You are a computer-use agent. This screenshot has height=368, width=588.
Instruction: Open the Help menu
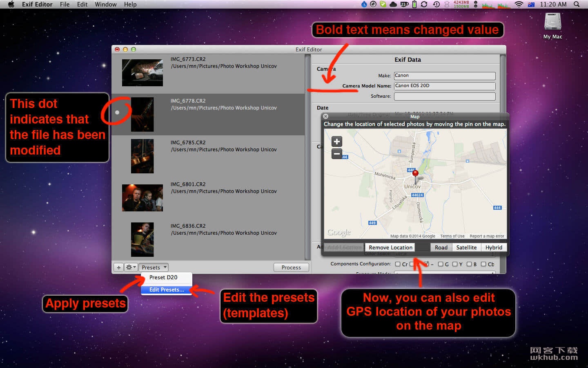[130, 4]
